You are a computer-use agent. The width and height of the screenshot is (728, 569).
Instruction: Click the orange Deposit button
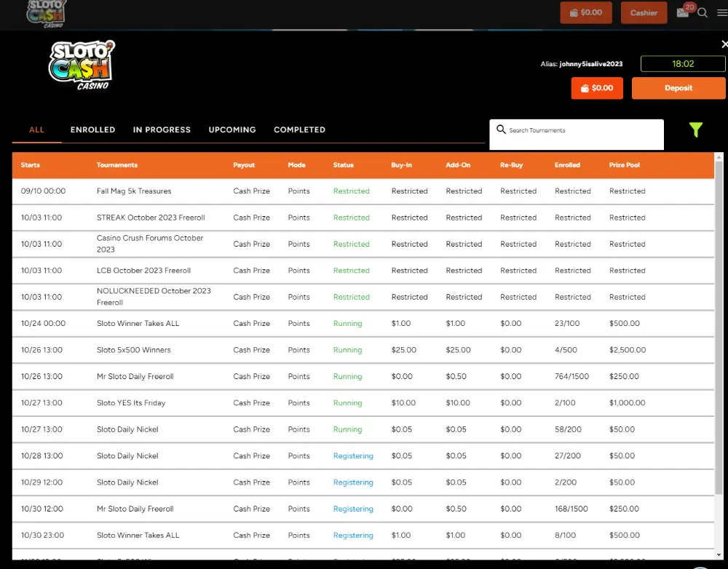coord(678,88)
